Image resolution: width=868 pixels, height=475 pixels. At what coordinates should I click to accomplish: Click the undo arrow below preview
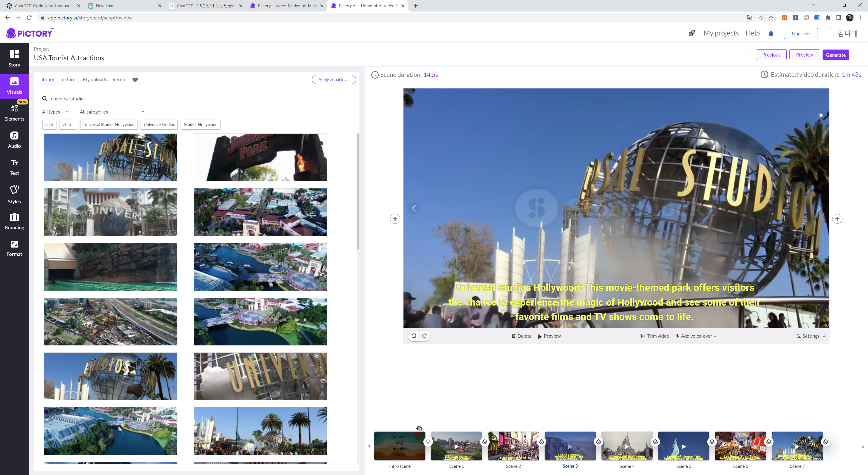coord(414,336)
